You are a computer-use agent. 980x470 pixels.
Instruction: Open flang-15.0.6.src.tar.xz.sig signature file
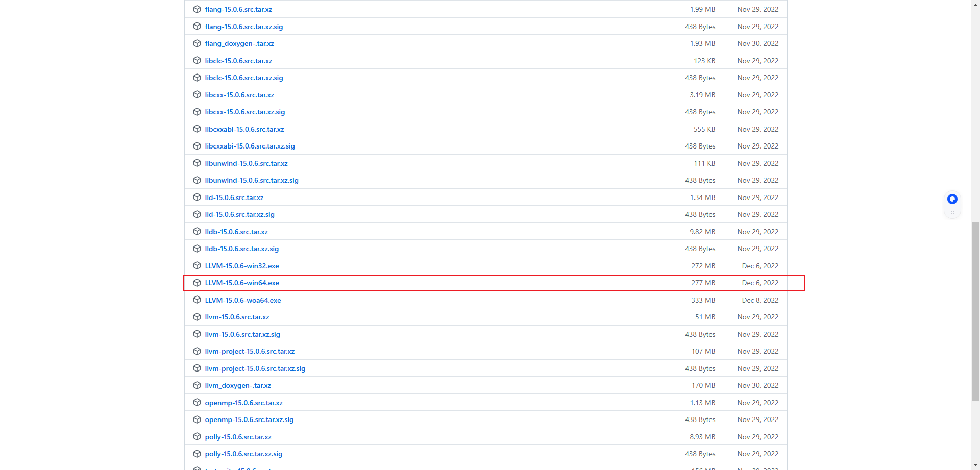244,27
